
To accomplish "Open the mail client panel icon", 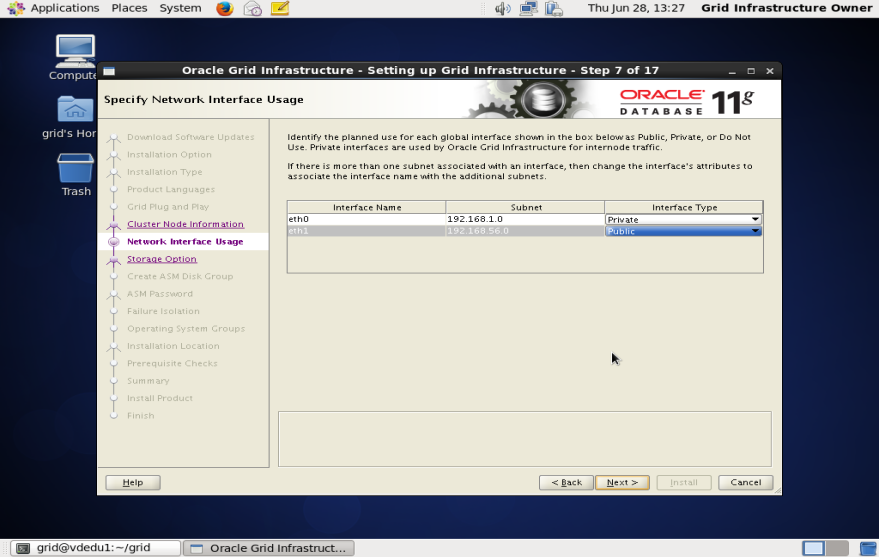I will pos(253,8).
